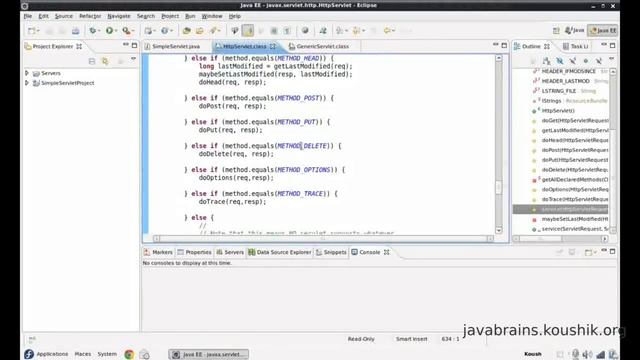
Task: Open the Markers tab
Action: click(158, 252)
